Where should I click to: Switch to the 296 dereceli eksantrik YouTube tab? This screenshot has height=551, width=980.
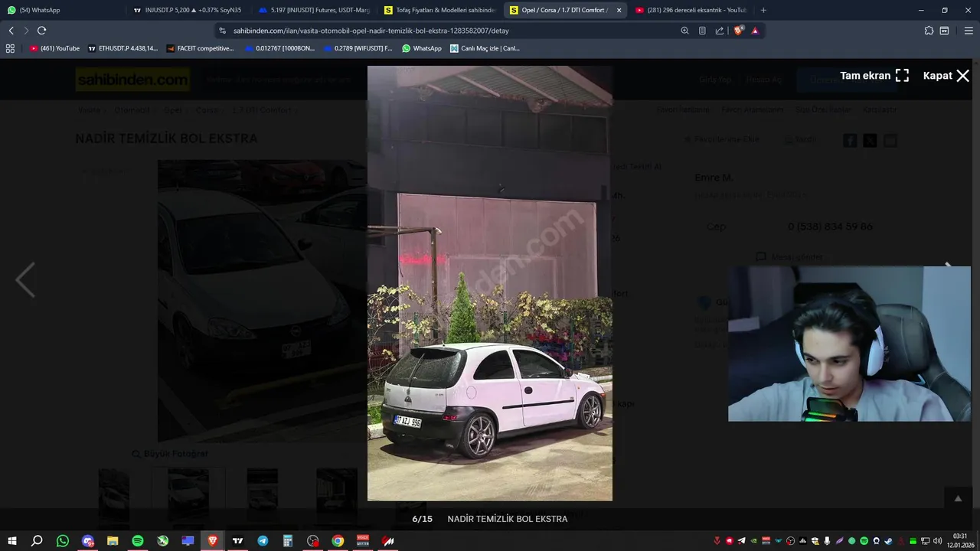click(x=691, y=10)
